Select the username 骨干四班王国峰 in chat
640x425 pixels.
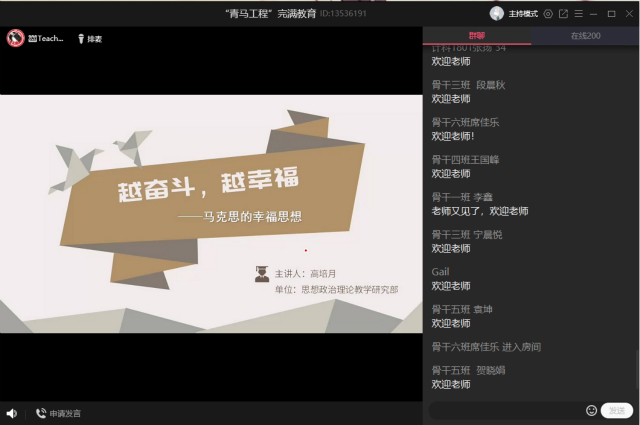pyautogui.click(x=465, y=160)
